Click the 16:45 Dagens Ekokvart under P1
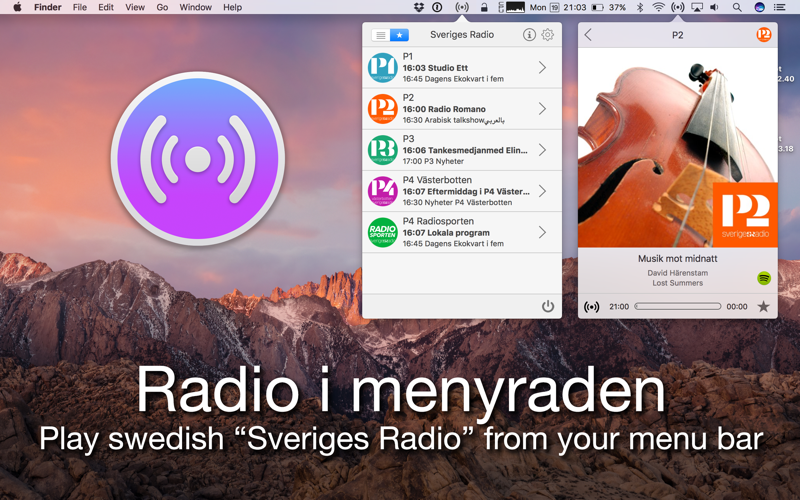The height and width of the screenshot is (500, 800). (453, 79)
